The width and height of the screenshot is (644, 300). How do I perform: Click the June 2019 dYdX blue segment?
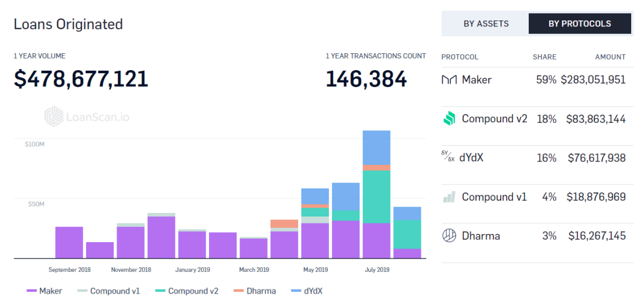click(x=346, y=196)
